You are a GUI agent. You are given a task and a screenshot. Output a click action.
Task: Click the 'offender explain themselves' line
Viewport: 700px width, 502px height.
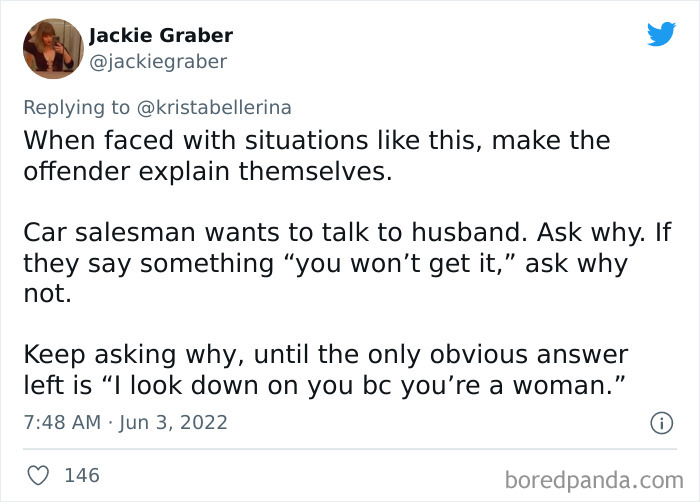pyautogui.click(x=208, y=171)
